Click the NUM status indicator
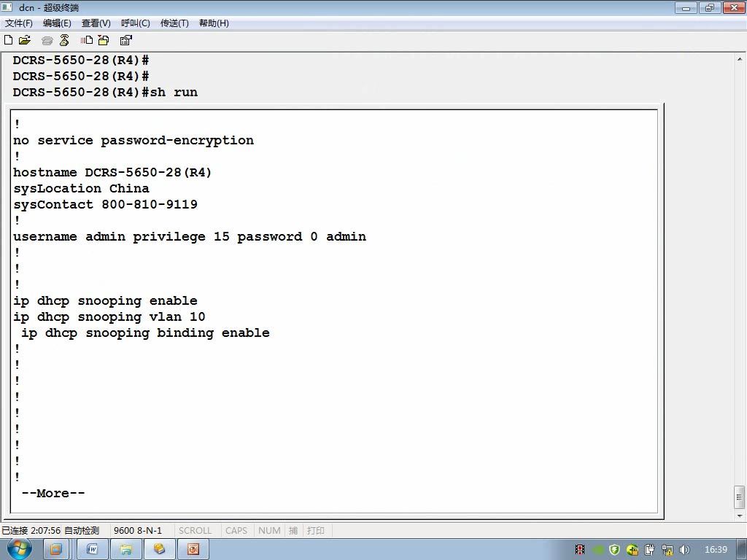 pyautogui.click(x=269, y=530)
